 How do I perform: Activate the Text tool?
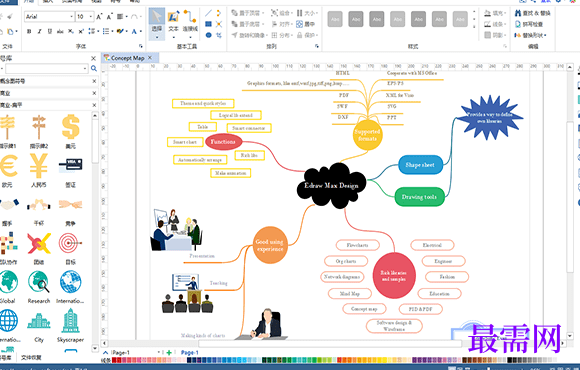pyautogui.click(x=173, y=22)
